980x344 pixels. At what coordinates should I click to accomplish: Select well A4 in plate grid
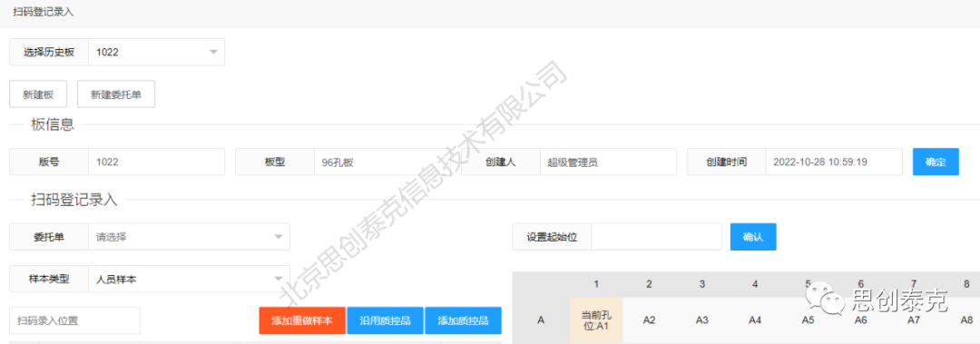[754, 319]
